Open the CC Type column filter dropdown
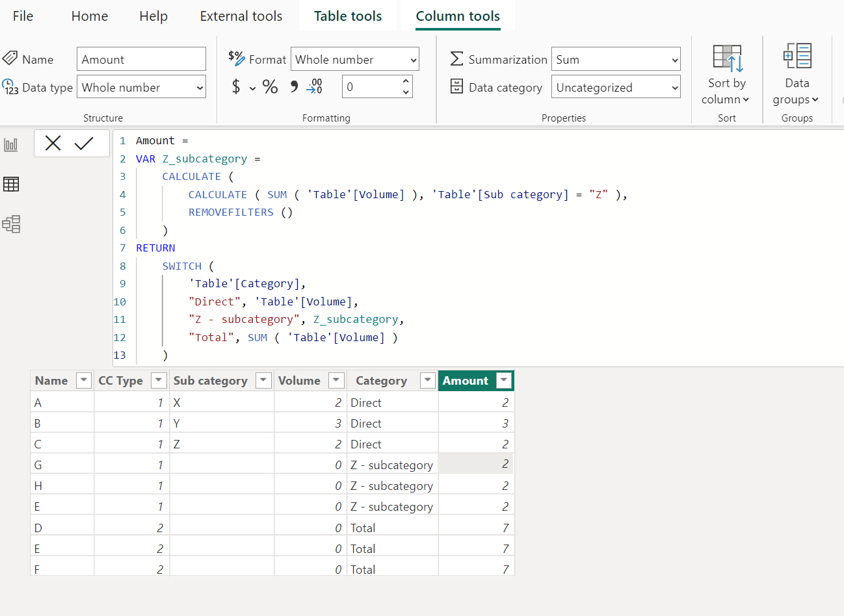844x616 pixels. pos(159,380)
